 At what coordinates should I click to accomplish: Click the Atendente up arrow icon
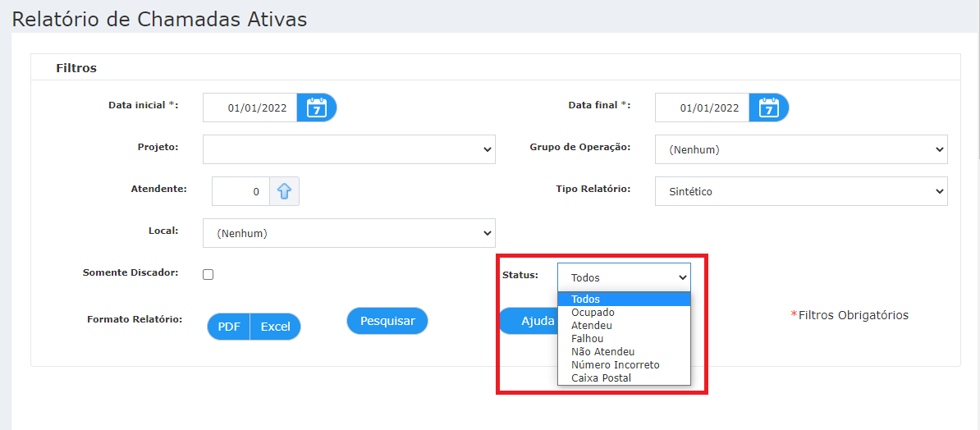click(284, 191)
